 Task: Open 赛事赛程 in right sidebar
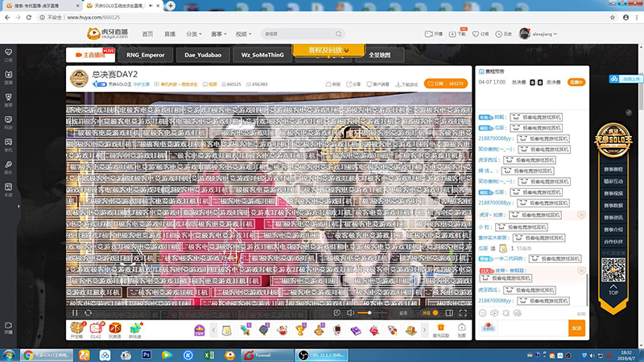click(x=613, y=169)
